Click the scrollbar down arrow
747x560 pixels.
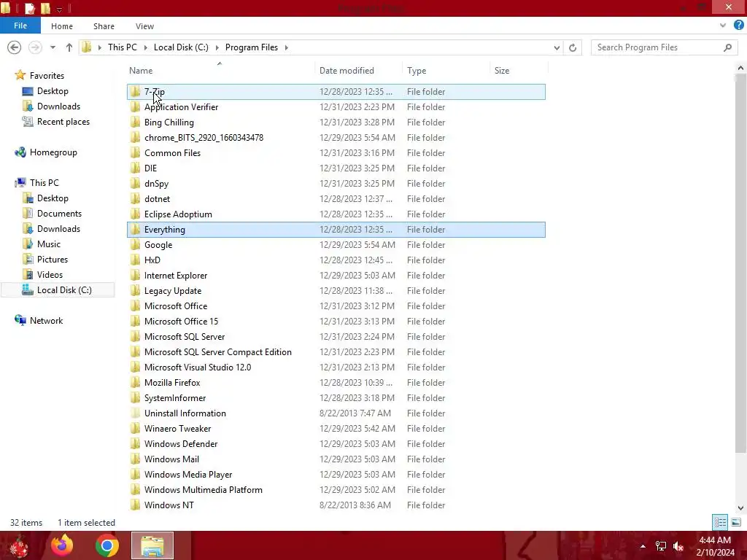[740, 508]
